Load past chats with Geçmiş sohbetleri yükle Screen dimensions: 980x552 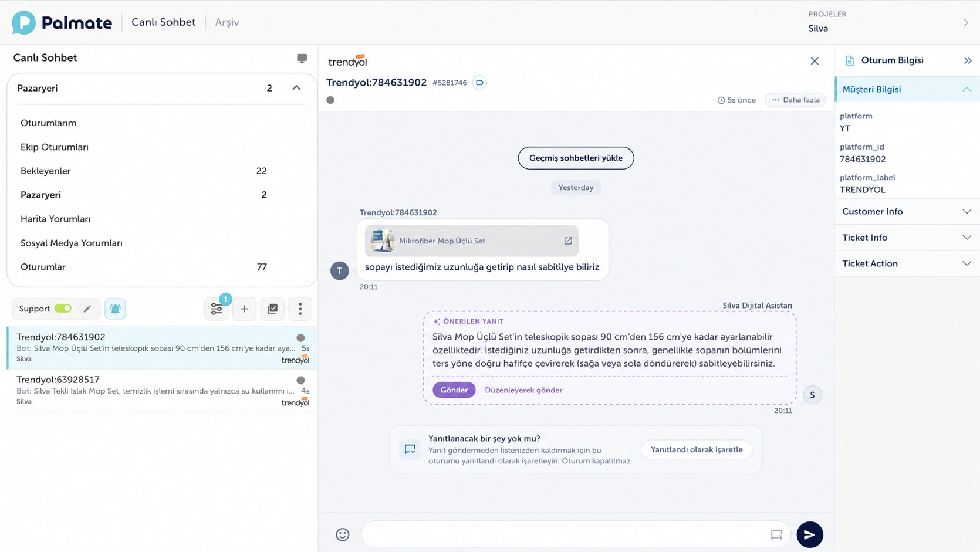576,158
